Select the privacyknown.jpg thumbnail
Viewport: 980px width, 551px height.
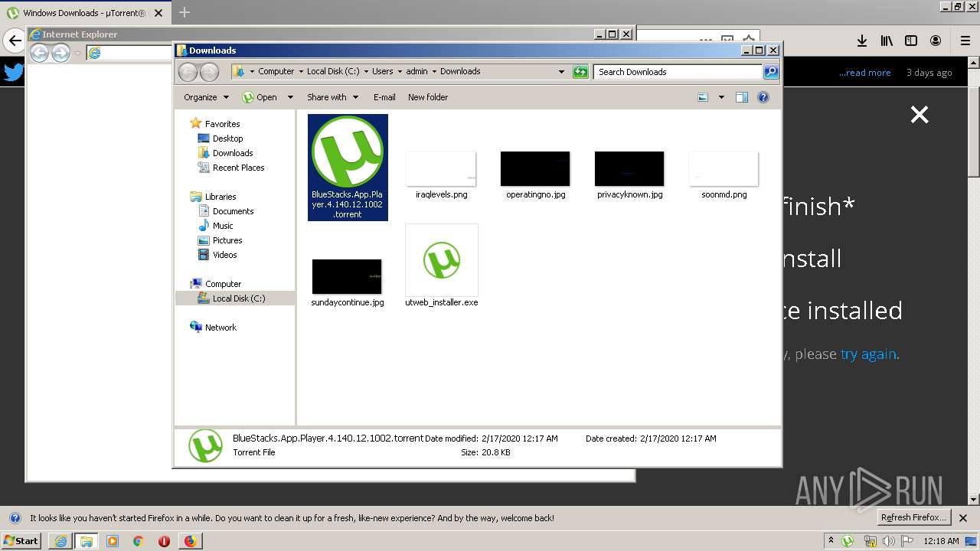[x=629, y=168]
